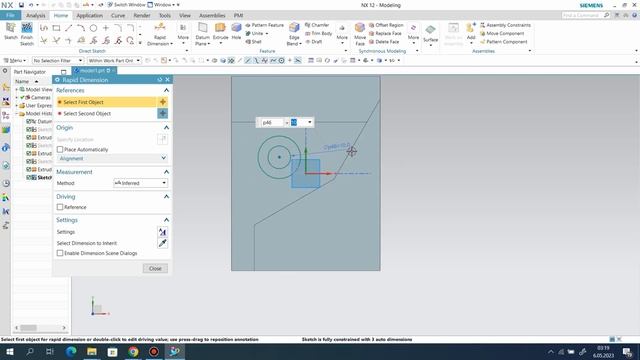Toggle the Sketch feature checkbox in navigator
The height and width of the screenshot is (360, 640).
tap(29, 178)
